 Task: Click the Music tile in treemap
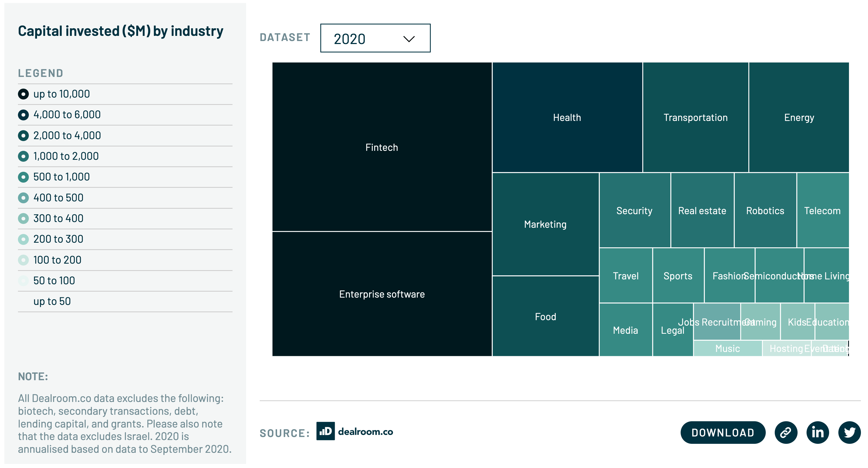[x=727, y=348]
